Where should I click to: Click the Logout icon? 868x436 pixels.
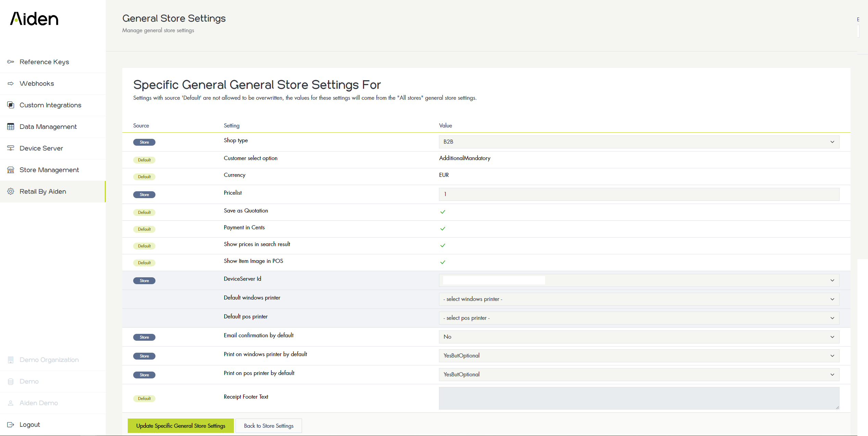(x=11, y=425)
